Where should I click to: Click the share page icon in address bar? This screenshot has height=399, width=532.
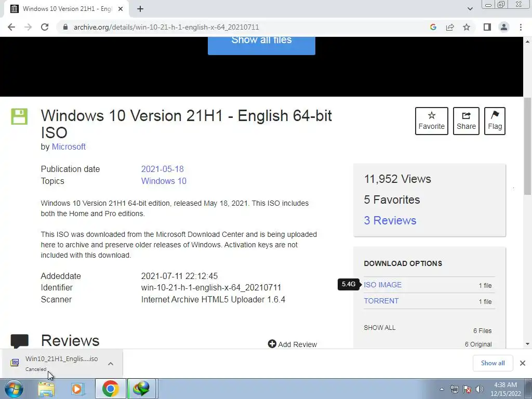[450, 27]
